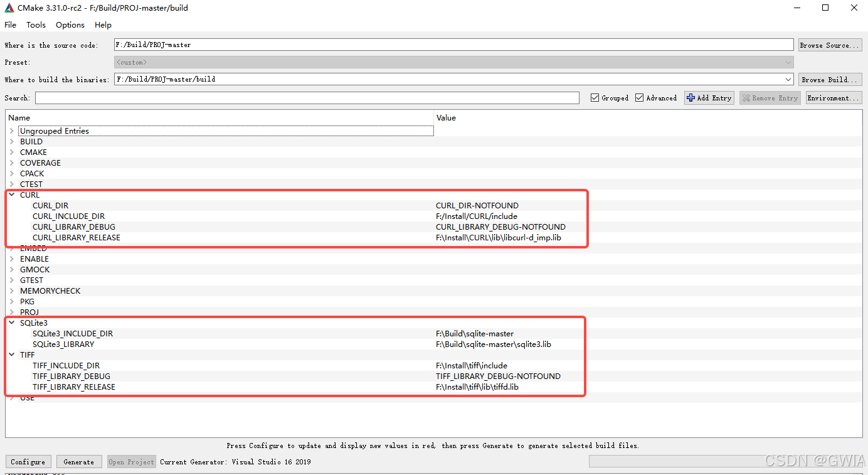Click the Browse Source button
Viewport: 868px width, 475px height.
click(830, 45)
